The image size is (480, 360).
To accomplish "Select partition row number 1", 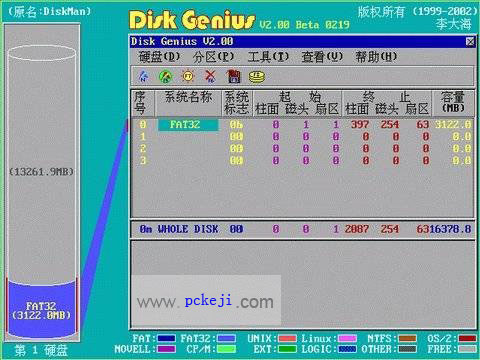I will coord(302,137).
